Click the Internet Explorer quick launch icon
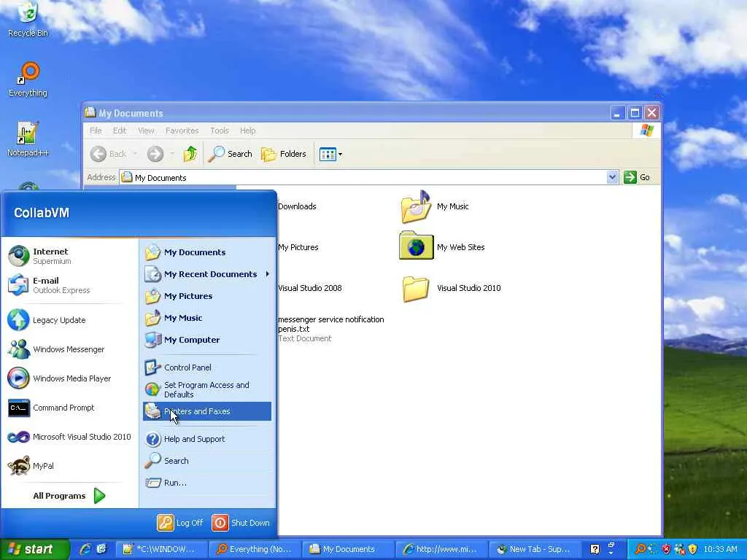 [x=85, y=549]
